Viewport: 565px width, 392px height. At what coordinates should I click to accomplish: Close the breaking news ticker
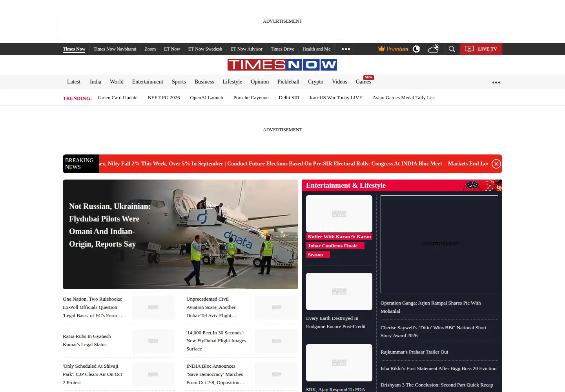pos(496,164)
